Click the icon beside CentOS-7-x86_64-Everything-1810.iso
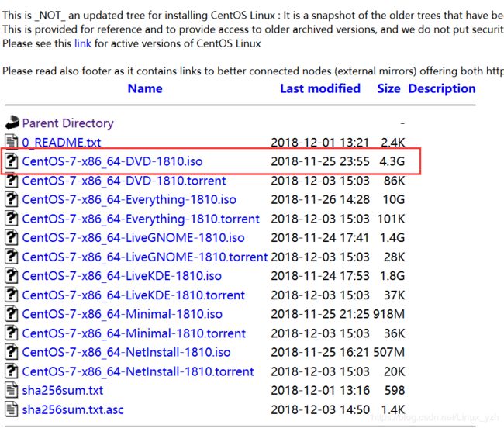The width and height of the screenshot is (504, 428). [12, 199]
